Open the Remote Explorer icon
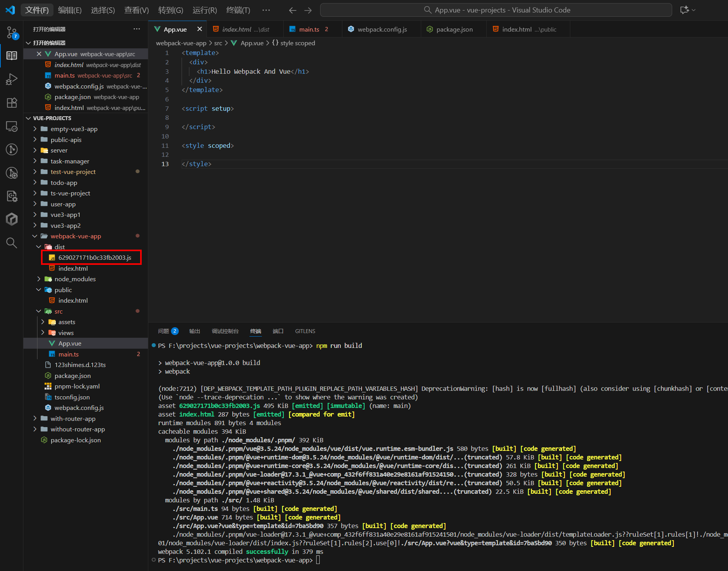Screen dimensions: 728x571 (x=12, y=126)
